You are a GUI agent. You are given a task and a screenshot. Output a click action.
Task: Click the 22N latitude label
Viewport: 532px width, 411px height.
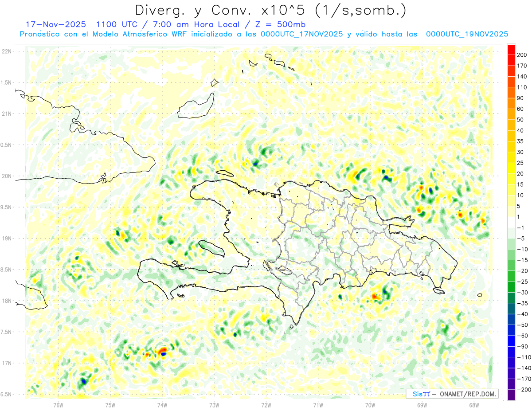point(7,51)
